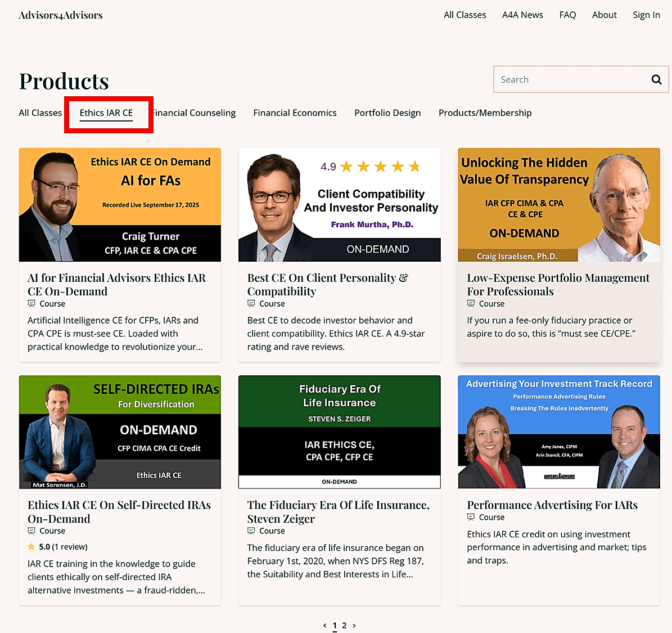The height and width of the screenshot is (633, 672).
Task: Click the previous page arrow in pagination
Action: click(x=324, y=626)
